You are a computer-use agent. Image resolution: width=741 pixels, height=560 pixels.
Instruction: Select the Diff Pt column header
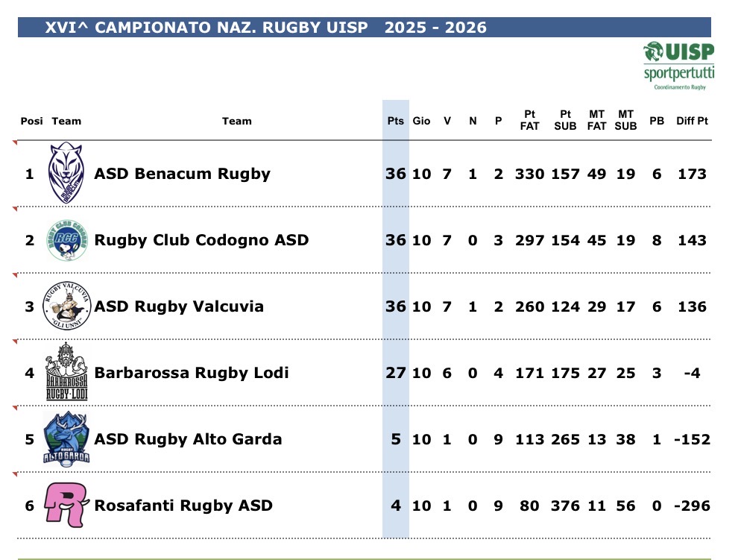692,121
